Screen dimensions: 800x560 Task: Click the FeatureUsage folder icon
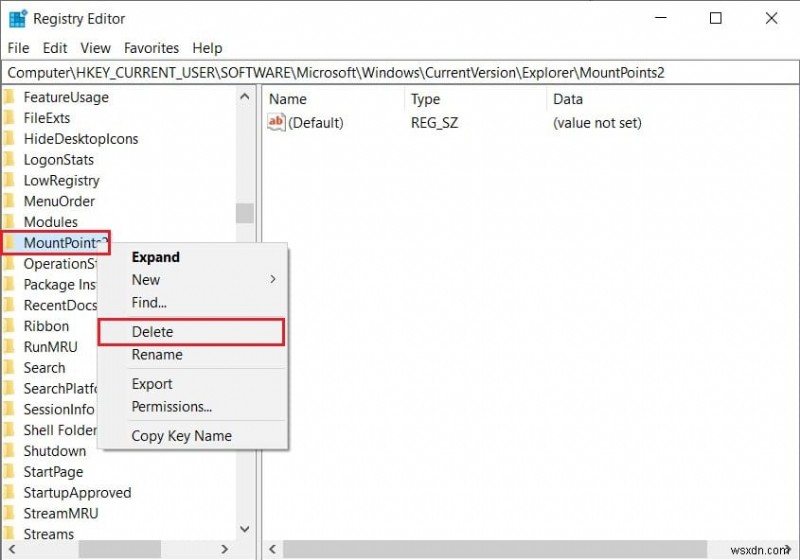(10, 98)
